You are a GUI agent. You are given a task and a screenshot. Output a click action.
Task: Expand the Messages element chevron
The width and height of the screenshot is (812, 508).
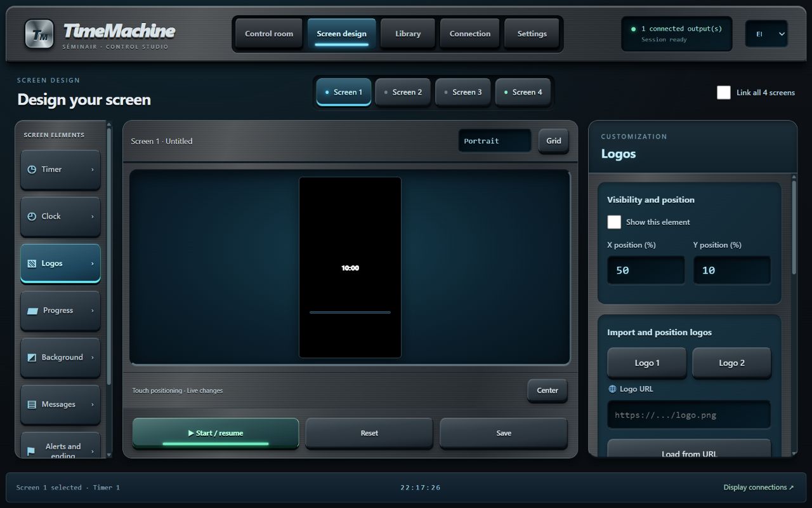(x=93, y=404)
